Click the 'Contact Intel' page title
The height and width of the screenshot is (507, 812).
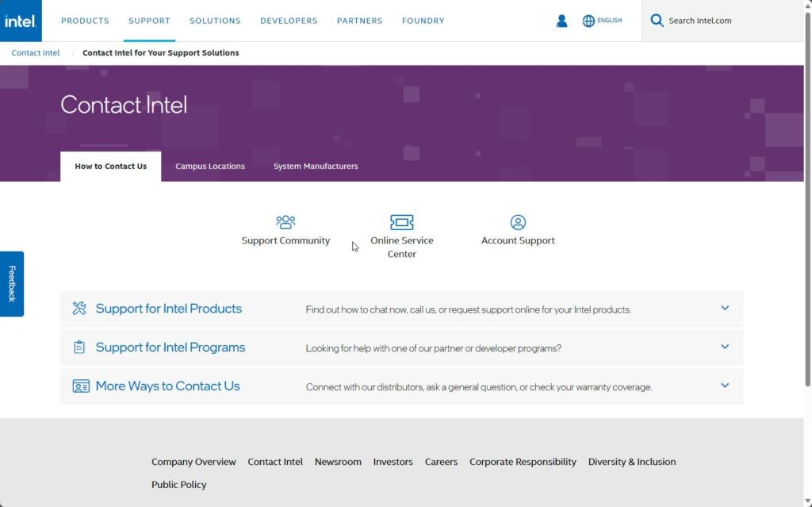tap(124, 105)
